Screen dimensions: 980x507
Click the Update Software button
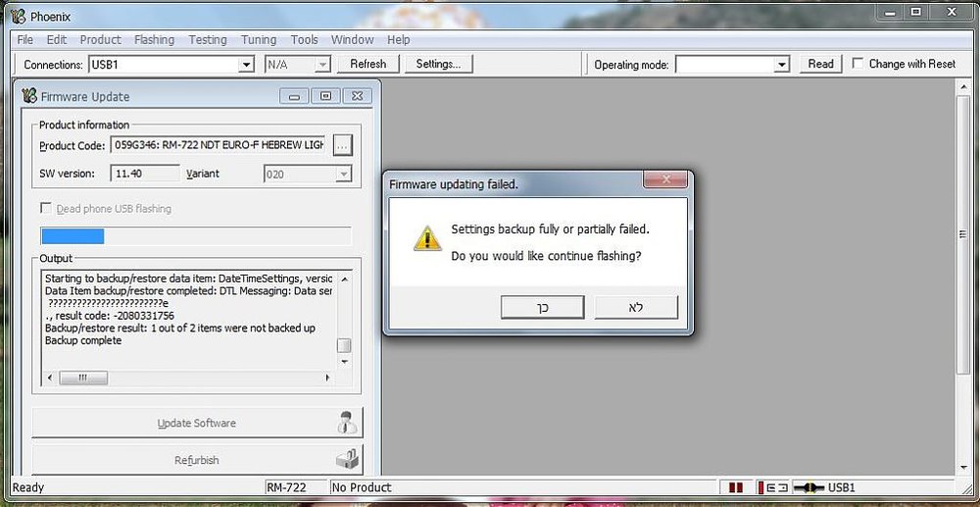(x=197, y=423)
